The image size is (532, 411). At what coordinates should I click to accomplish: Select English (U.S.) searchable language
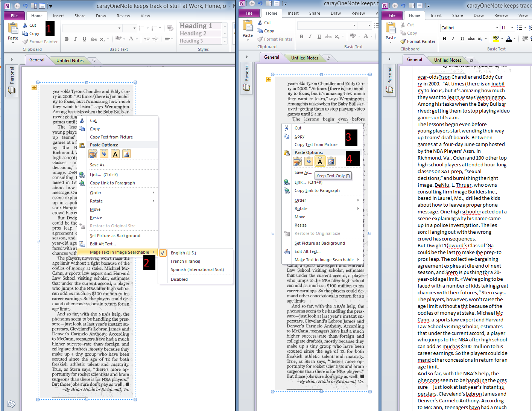pyautogui.click(x=184, y=253)
